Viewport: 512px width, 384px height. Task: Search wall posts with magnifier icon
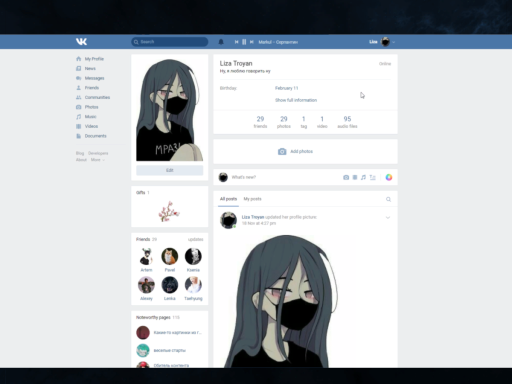pos(388,199)
